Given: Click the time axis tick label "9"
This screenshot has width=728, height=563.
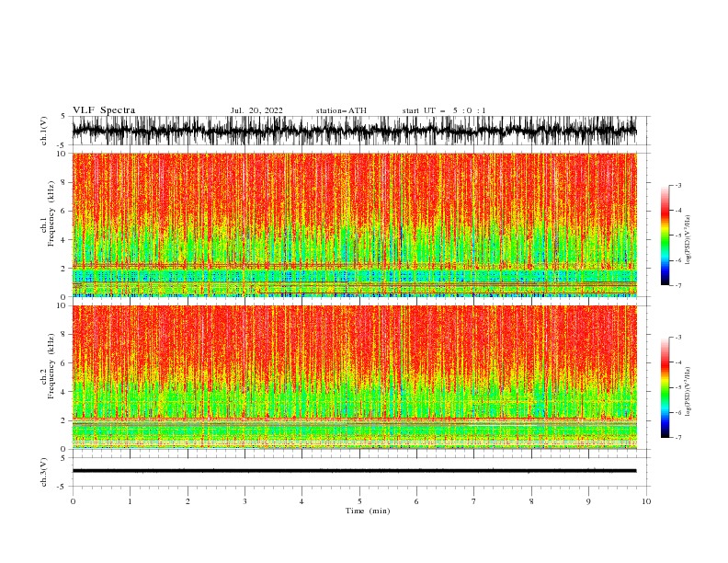Looking at the screenshot, I should (x=588, y=501).
